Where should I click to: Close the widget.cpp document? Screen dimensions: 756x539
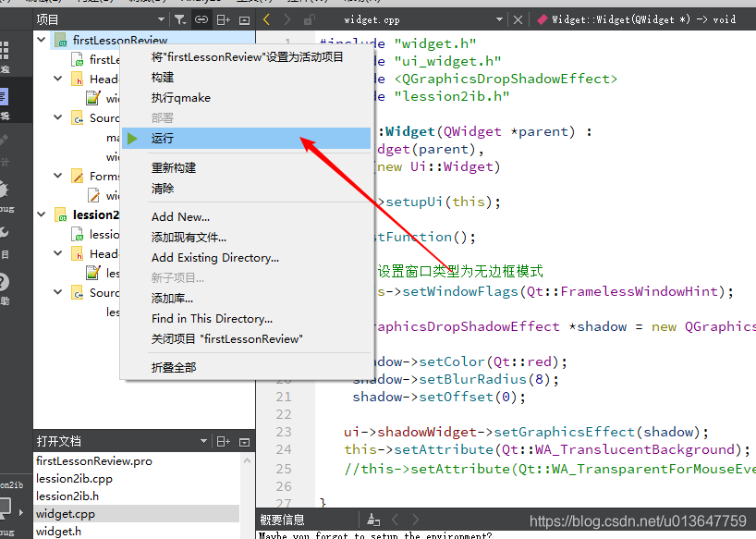pyautogui.click(x=518, y=19)
